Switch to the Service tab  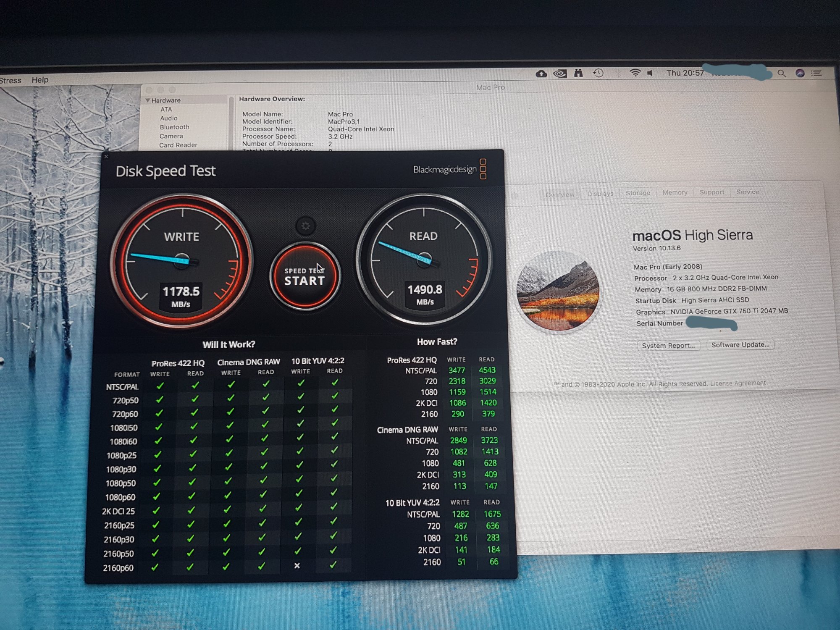[748, 192]
